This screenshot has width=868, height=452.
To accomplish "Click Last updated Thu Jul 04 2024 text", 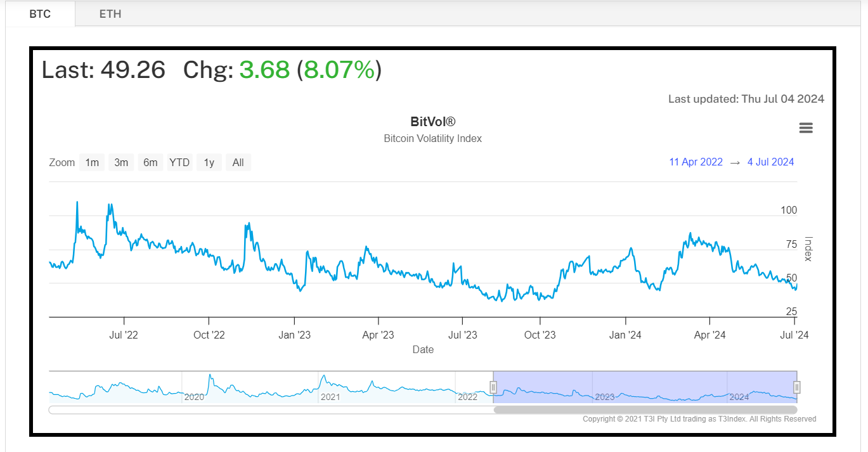I will 746,99.
